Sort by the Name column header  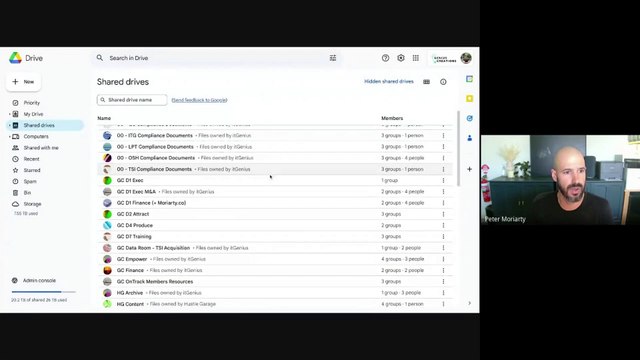pyautogui.click(x=104, y=118)
